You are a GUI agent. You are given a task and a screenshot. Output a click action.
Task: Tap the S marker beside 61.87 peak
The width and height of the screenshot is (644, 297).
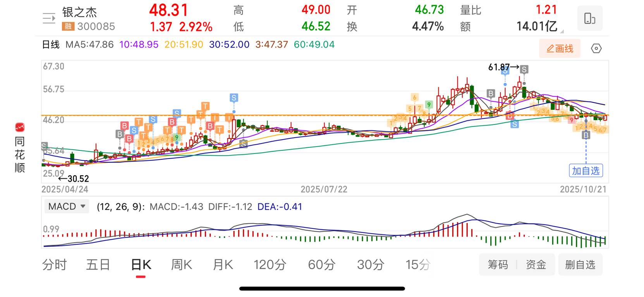coord(524,70)
